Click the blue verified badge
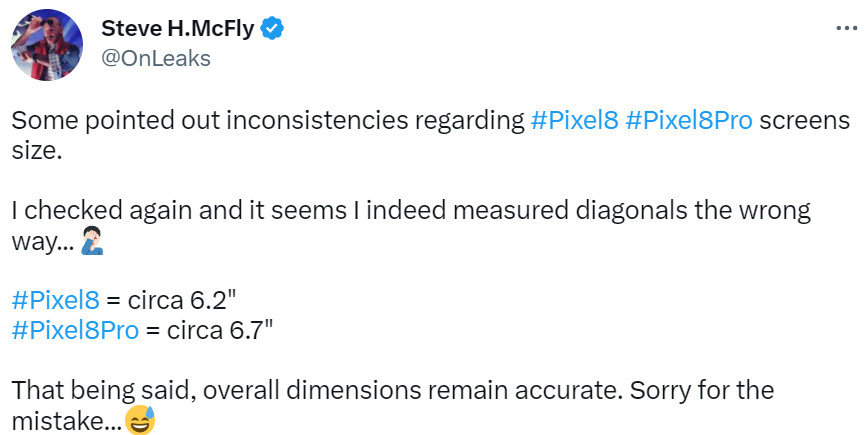Viewport: 868px width, 435px height. (x=272, y=29)
